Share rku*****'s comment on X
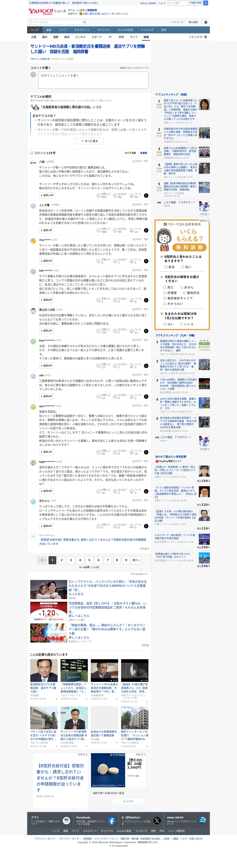 [x=146, y=261]
